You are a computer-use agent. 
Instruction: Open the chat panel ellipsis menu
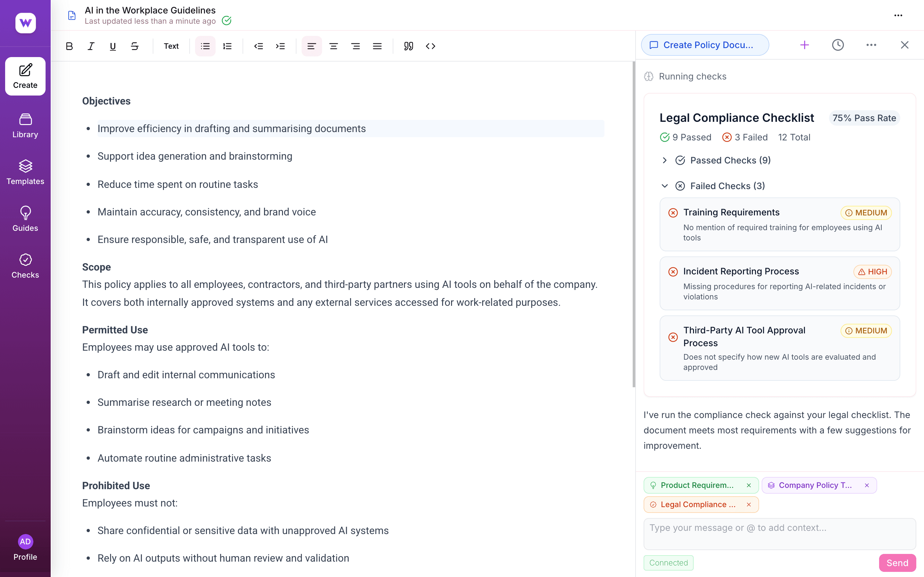coord(871,45)
